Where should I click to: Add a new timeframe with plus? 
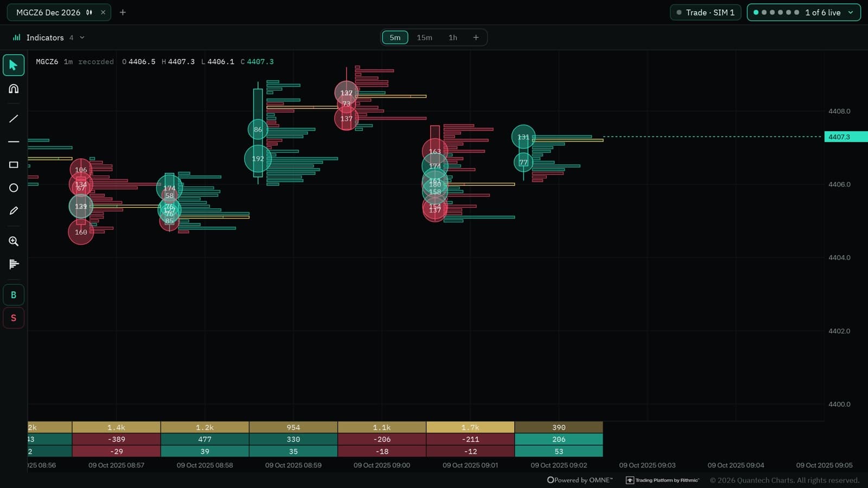(476, 37)
